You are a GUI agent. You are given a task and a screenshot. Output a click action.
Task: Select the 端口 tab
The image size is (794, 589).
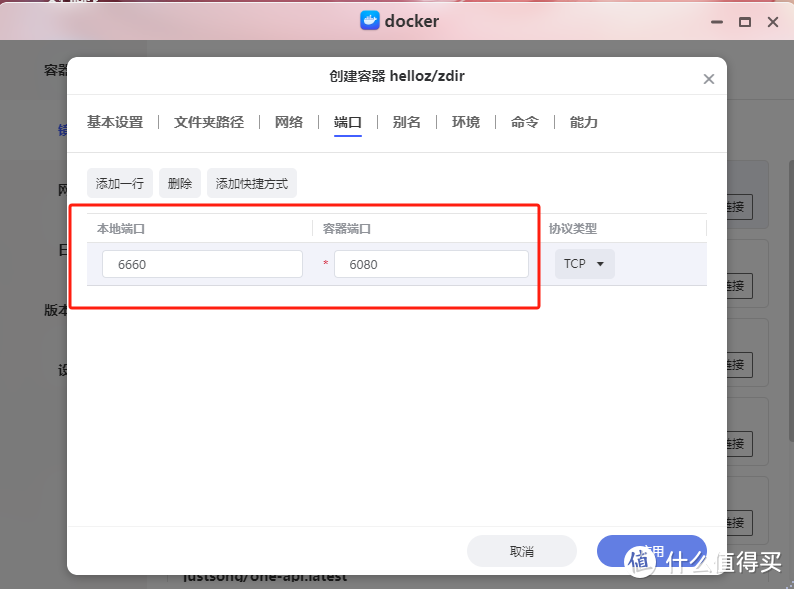click(x=347, y=122)
